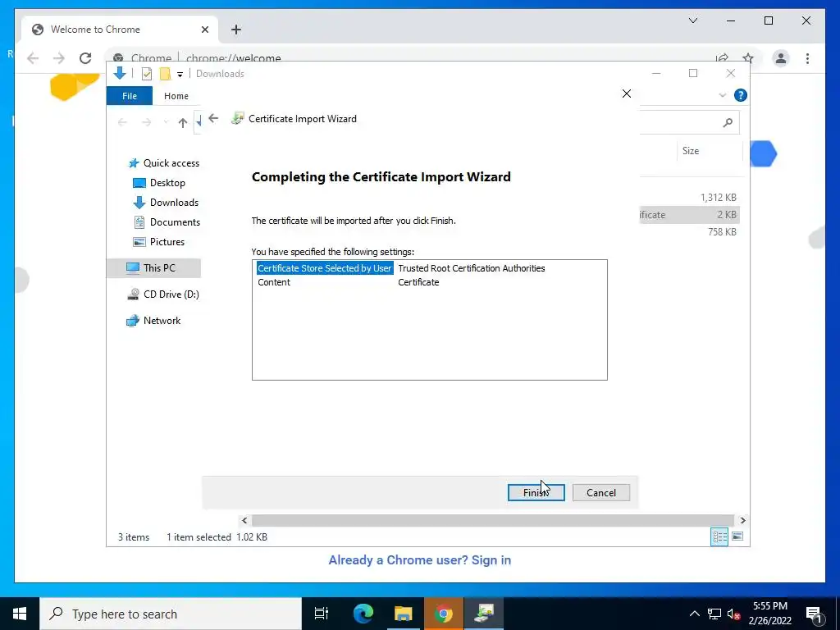
Task: Click Chrome share page icon
Action: tap(722, 58)
